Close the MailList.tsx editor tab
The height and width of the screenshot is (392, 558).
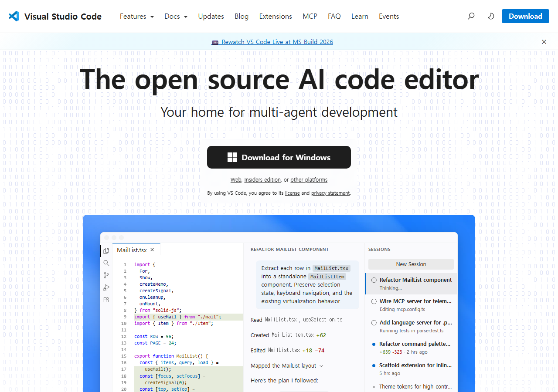(x=152, y=250)
